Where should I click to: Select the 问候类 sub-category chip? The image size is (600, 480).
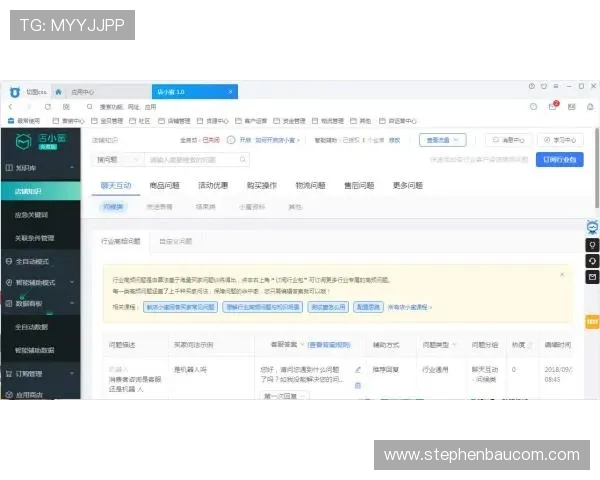pyautogui.click(x=113, y=207)
